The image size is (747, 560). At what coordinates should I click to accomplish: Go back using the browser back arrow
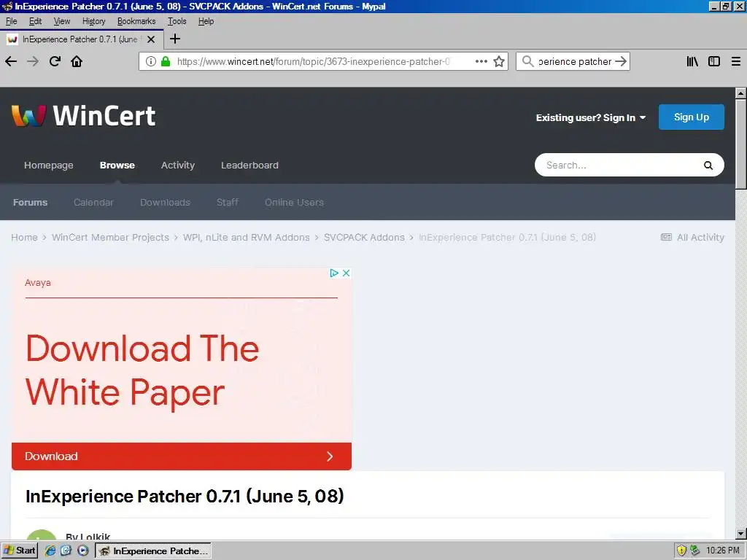coord(11,61)
